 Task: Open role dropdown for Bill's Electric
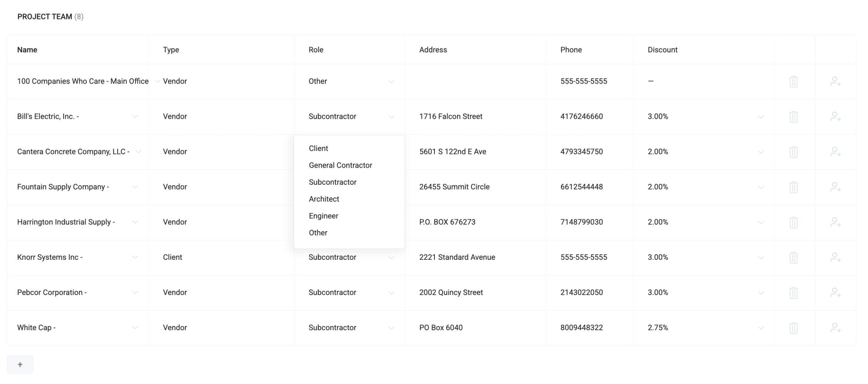(392, 117)
